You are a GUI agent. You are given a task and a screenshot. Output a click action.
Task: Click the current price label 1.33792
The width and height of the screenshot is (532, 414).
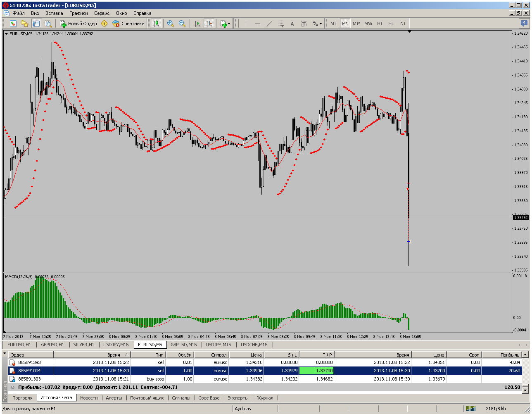(x=520, y=217)
